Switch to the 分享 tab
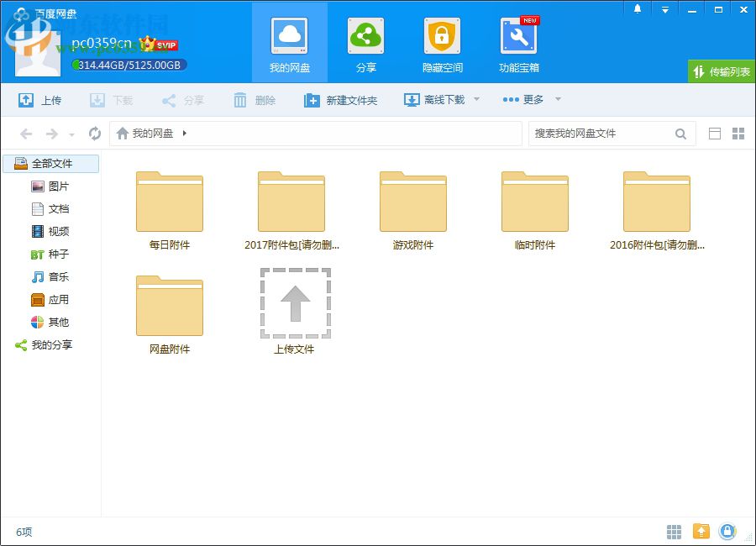This screenshot has height=546, width=756. tap(366, 44)
